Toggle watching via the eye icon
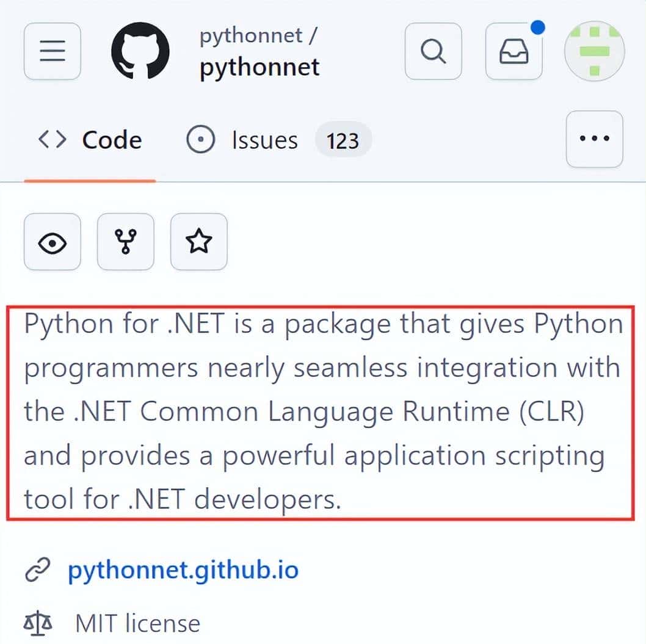The width and height of the screenshot is (646, 644). pos(52,242)
